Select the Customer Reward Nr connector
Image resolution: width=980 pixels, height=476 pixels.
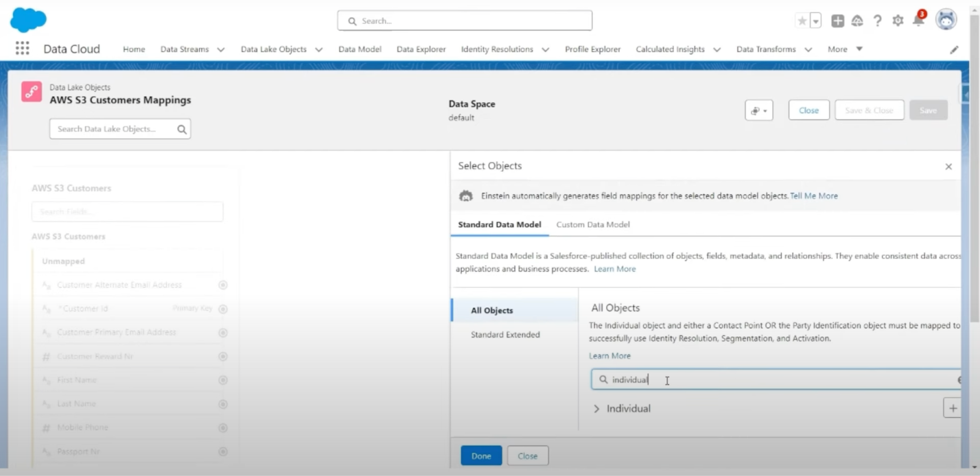pos(223,357)
